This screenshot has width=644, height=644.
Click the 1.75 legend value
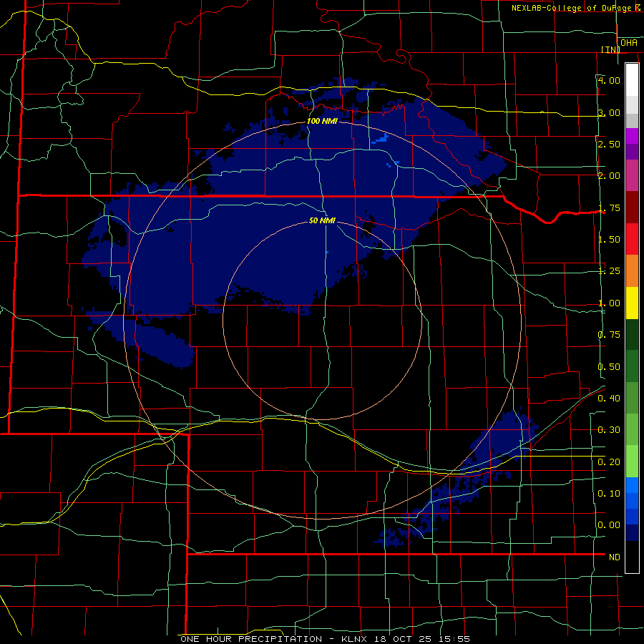click(x=609, y=208)
